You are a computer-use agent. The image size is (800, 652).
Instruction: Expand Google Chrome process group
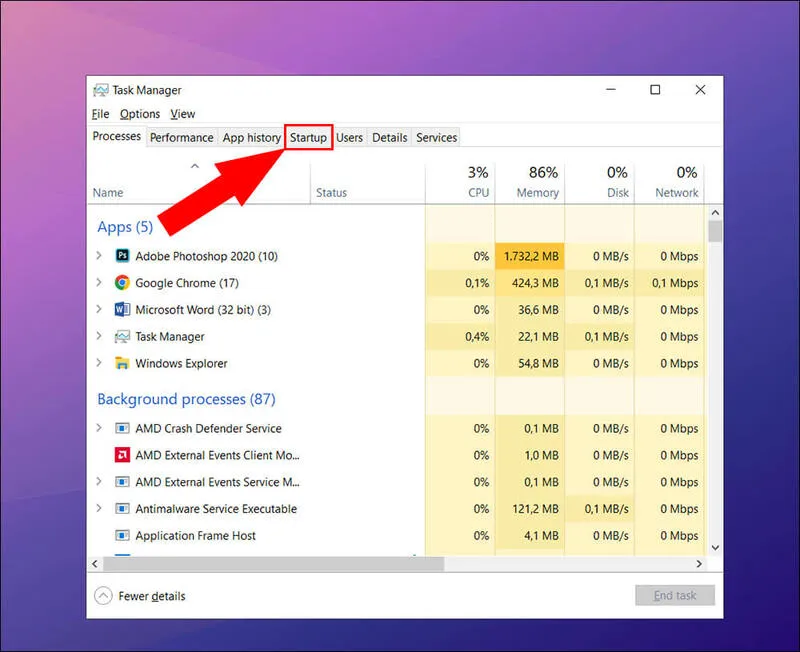pos(99,283)
